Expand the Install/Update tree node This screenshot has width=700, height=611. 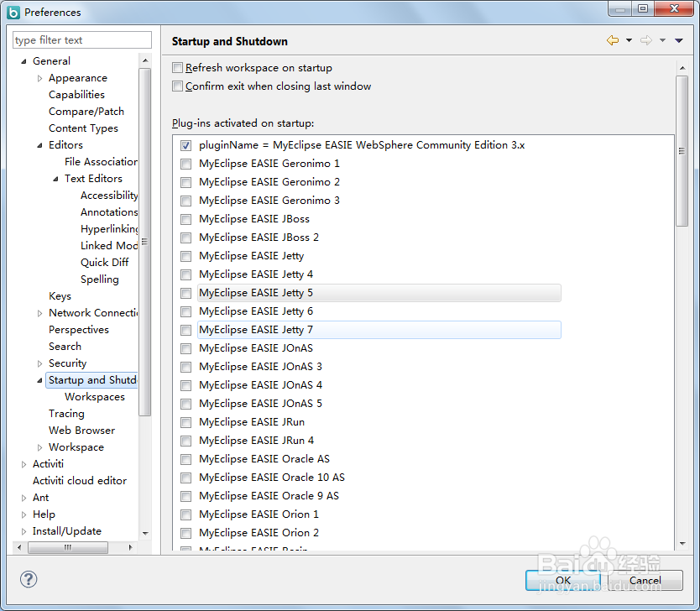tap(24, 531)
